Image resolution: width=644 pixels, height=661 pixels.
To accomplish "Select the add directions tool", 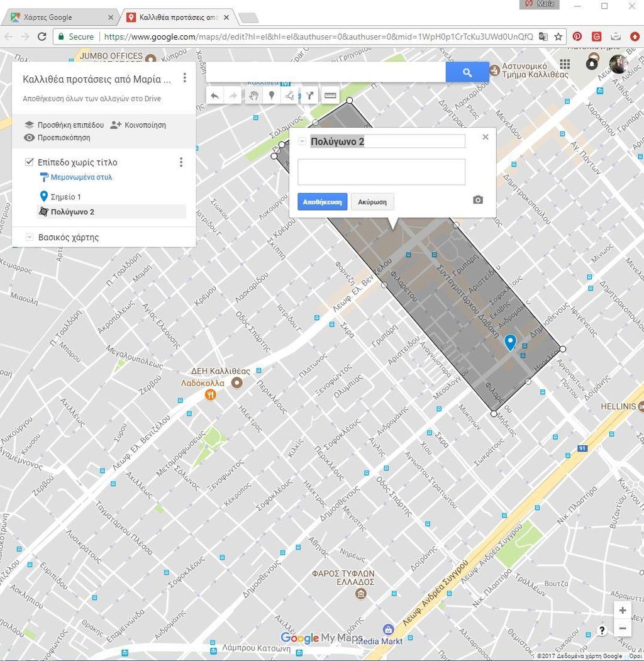I will [x=310, y=96].
